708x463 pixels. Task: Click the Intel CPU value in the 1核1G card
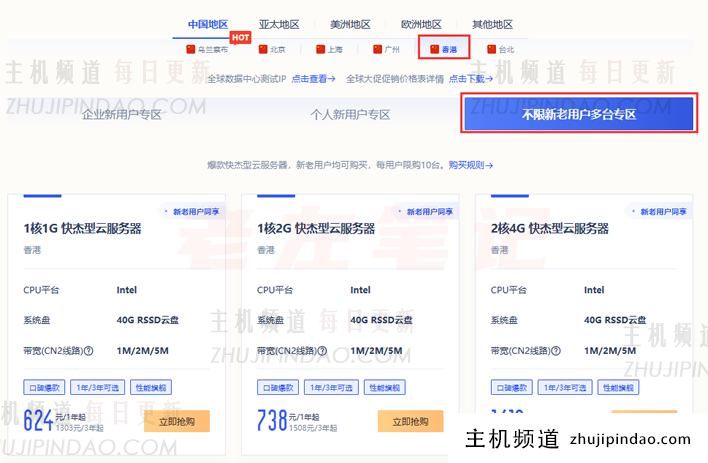click(126, 290)
